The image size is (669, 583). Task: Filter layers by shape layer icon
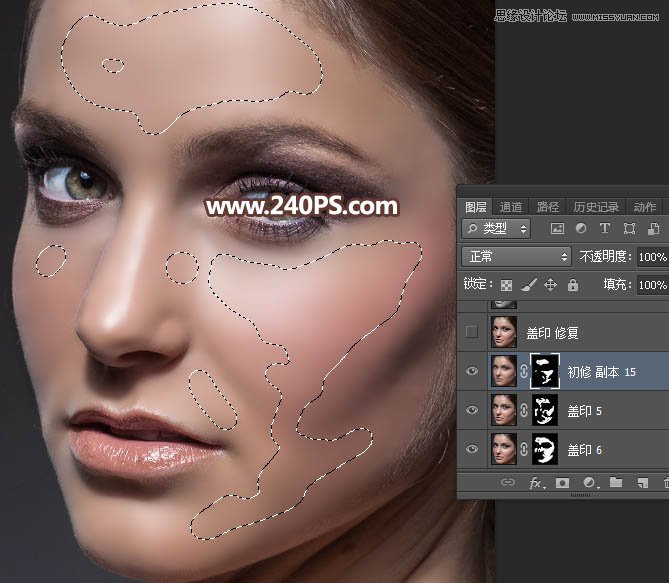coord(629,229)
